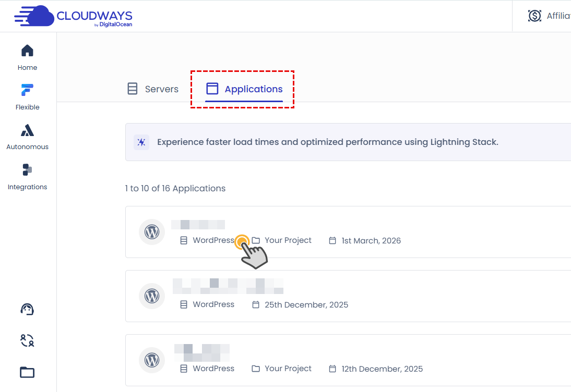Click WordPress label in 12th December row
The image size is (571, 392).
[x=213, y=369]
